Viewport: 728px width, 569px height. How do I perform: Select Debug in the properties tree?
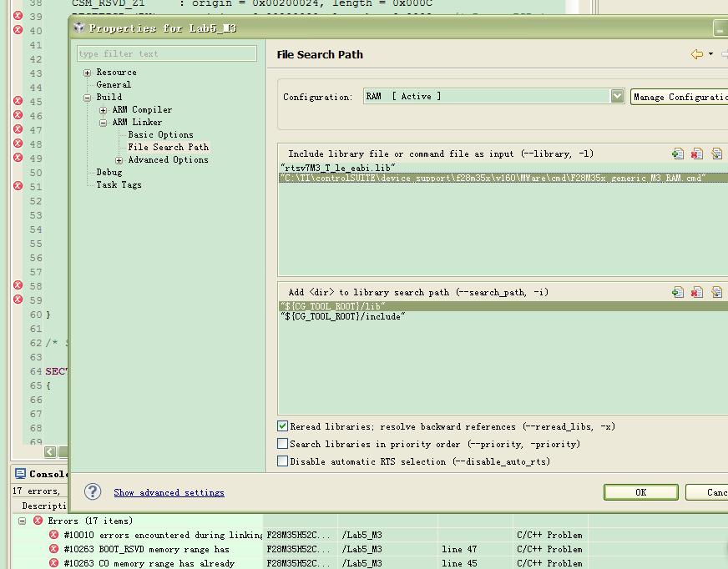coord(109,172)
